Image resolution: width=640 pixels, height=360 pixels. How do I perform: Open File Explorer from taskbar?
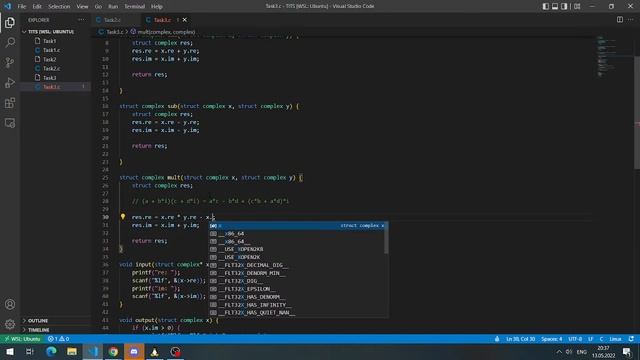72,351
